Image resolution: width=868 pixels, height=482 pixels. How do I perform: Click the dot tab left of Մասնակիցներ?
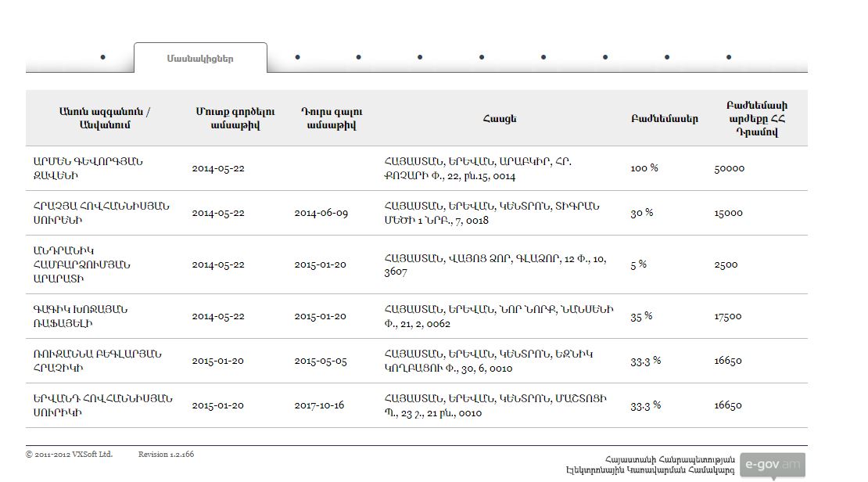click(103, 57)
